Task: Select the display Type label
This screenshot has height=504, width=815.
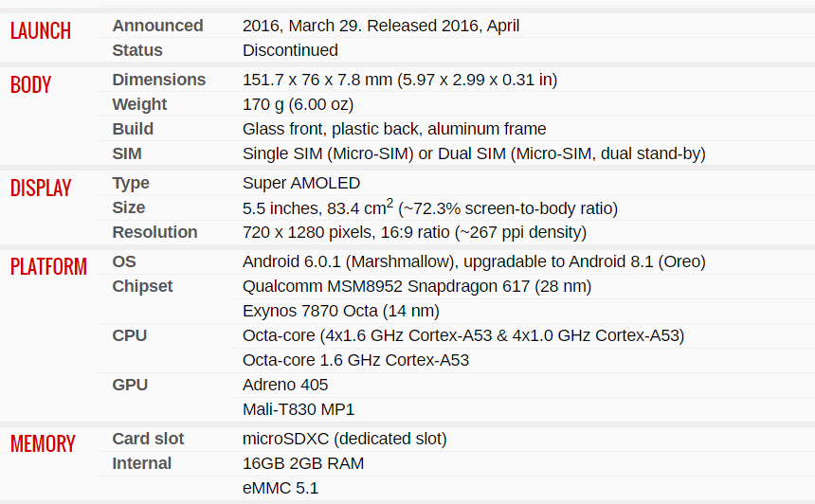Action: (x=131, y=183)
